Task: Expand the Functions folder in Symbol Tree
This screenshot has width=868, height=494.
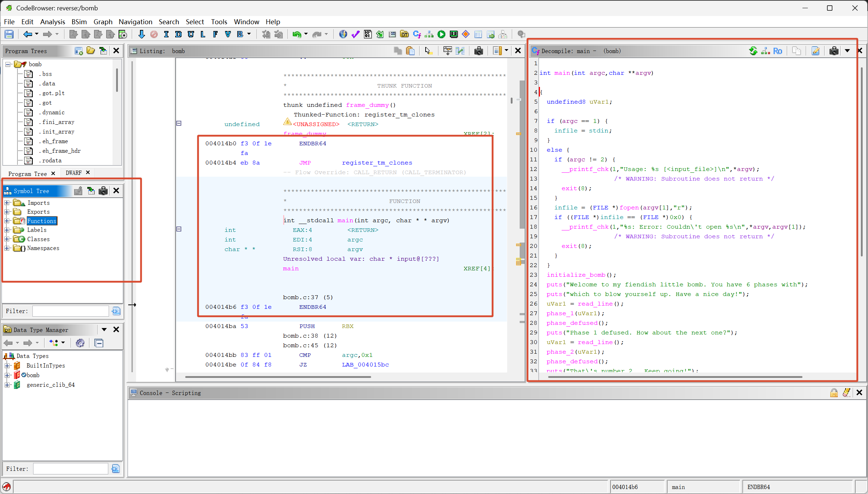Action: click(x=7, y=221)
